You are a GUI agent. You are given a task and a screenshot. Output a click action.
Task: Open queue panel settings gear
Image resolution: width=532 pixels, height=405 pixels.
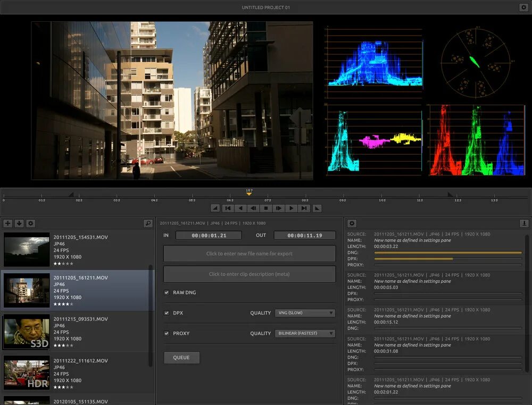coord(352,223)
